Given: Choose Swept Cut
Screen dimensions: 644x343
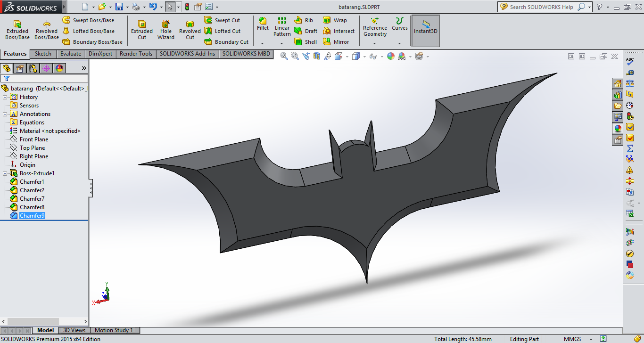Looking at the screenshot, I should 222,20.
